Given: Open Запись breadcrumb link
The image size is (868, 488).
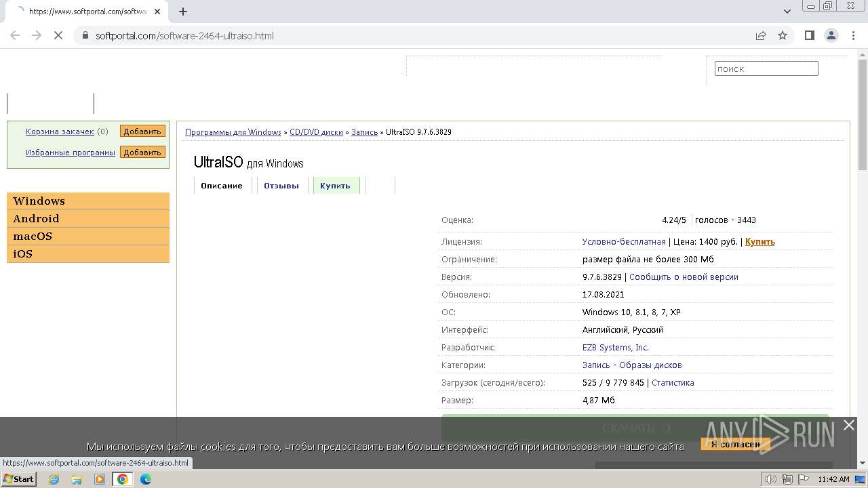Looking at the screenshot, I should point(364,132).
